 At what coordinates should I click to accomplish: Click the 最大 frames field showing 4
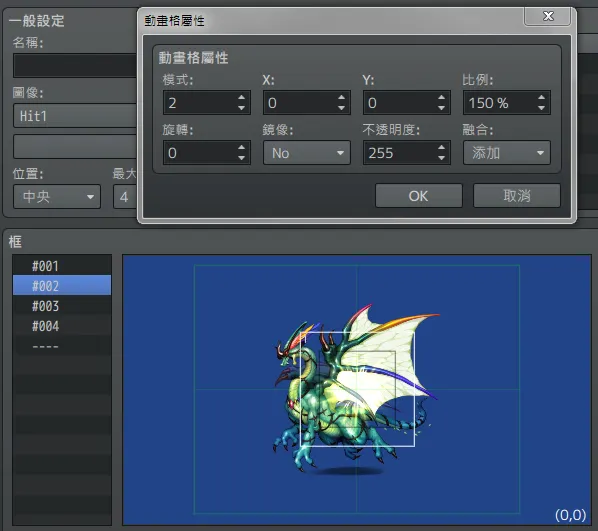(x=125, y=197)
